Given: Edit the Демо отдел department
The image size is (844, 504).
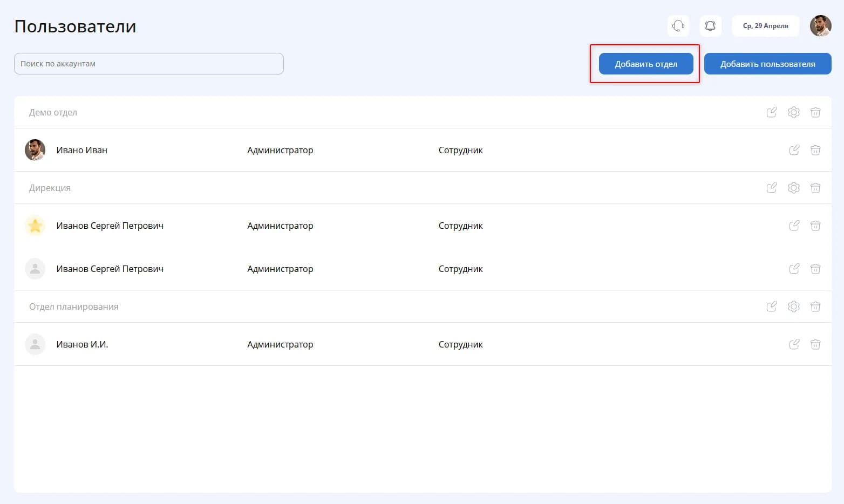Looking at the screenshot, I should click(x=772, y=112).
